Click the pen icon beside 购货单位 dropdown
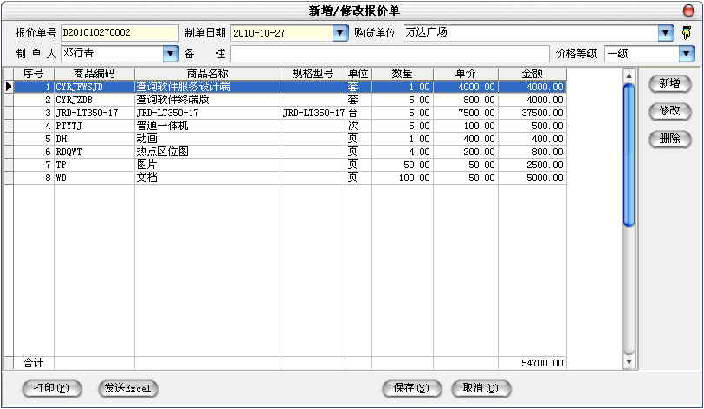Screen dimensions: 704x409 pos(686,32)
